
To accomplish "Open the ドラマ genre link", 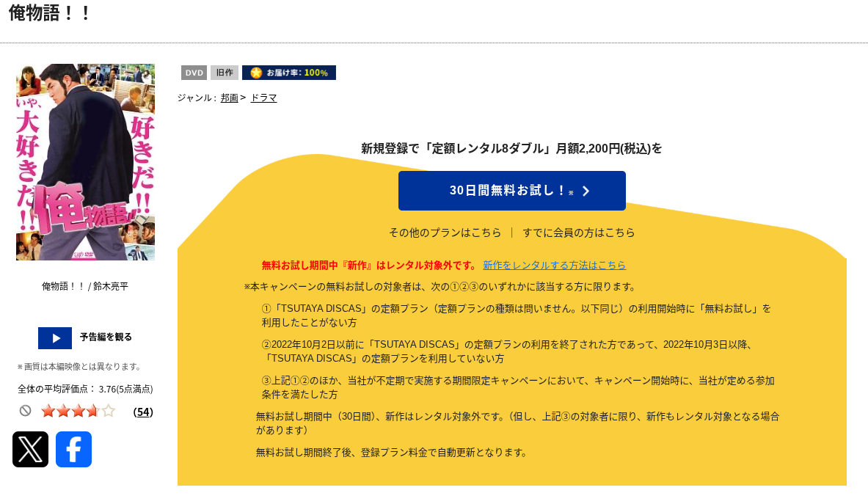I will (x=263, y=98).
